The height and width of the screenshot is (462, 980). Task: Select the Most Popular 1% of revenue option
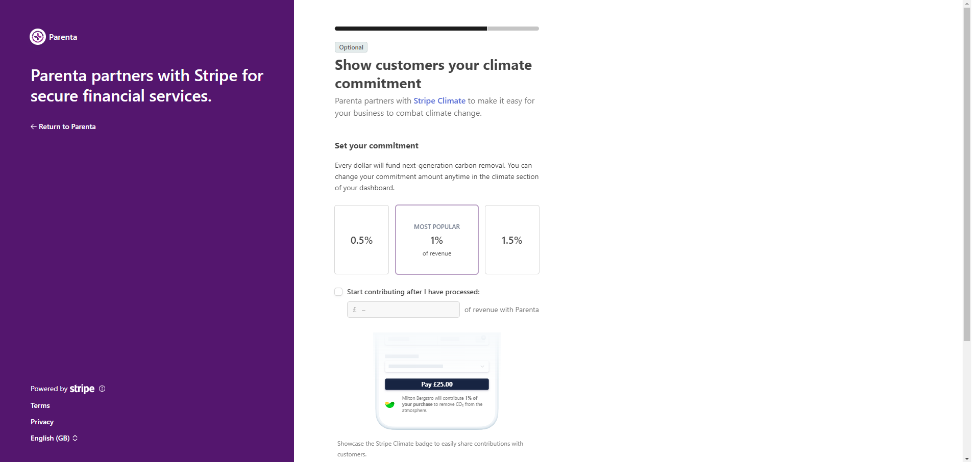tap(437, 240)
